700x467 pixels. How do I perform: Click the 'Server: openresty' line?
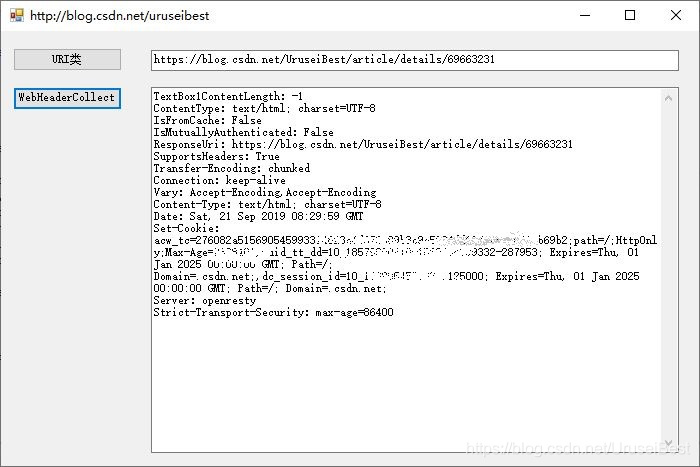tap(205, 301)
